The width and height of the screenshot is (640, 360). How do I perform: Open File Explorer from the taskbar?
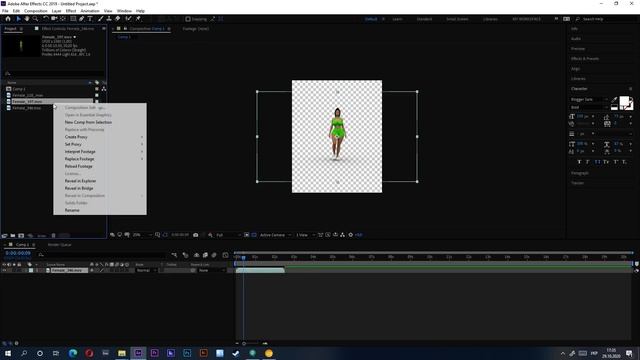click(x=122, y=353)
